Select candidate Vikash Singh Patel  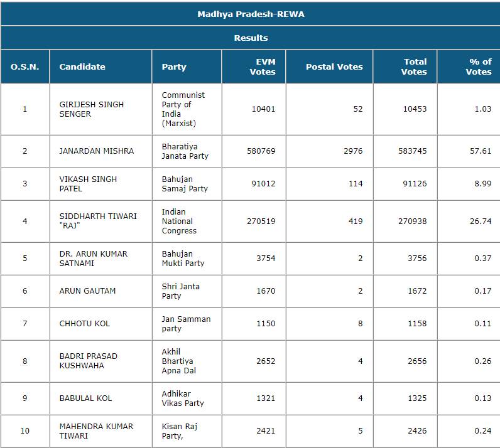tap(88, 184)
